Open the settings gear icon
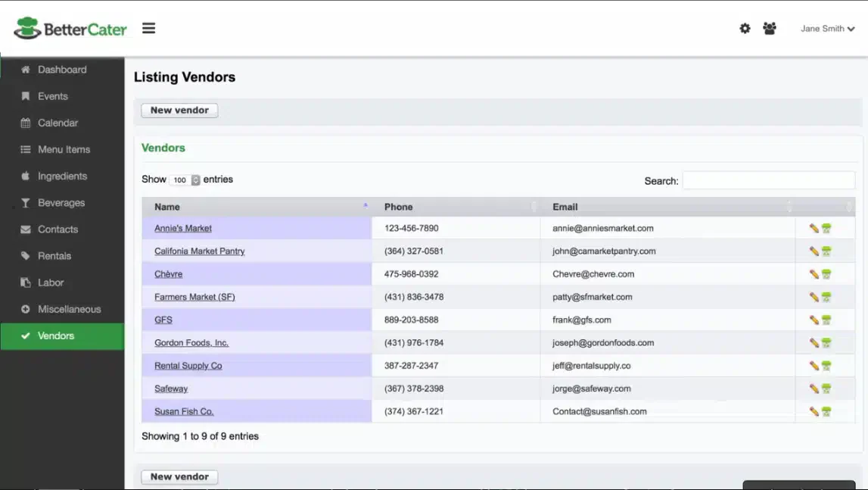The height and width of the screenshot is (490, 868). point(745,28)
